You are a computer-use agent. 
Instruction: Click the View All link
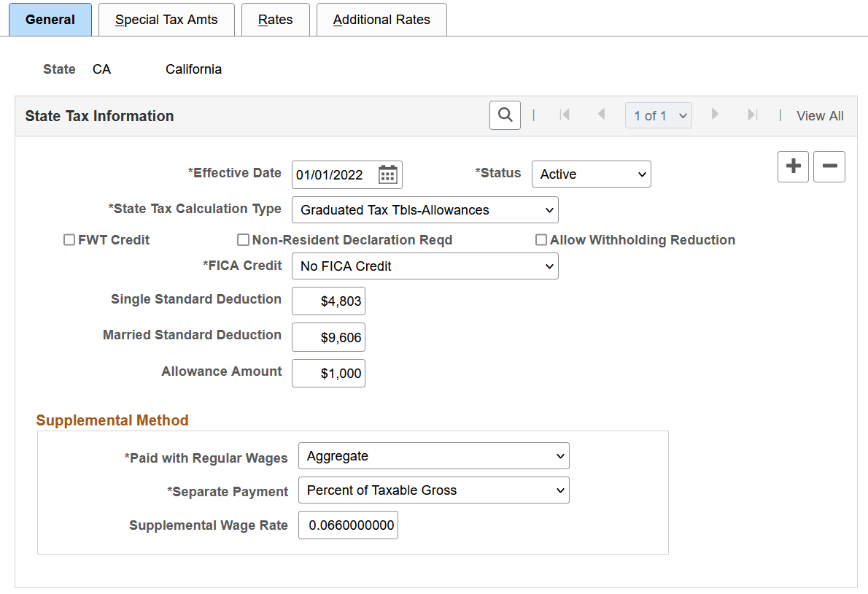(820, 115)
